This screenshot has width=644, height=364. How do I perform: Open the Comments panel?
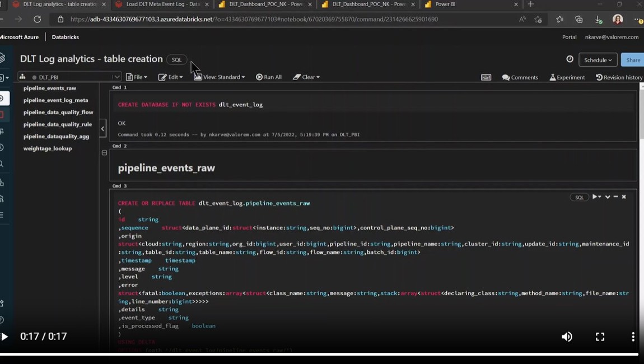click(520, 77)
